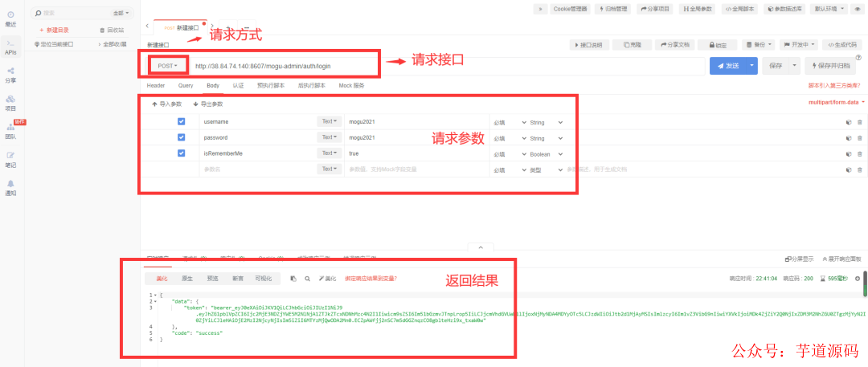Open the 全部 search filter dropdown
This screenshot has height=367, width=868.
click(120, 12)
